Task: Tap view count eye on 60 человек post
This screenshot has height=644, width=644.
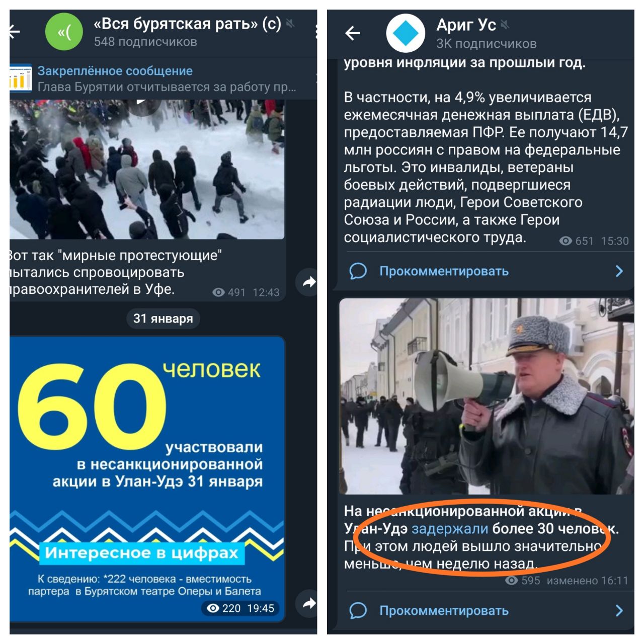Action: (x=213, y=608)
